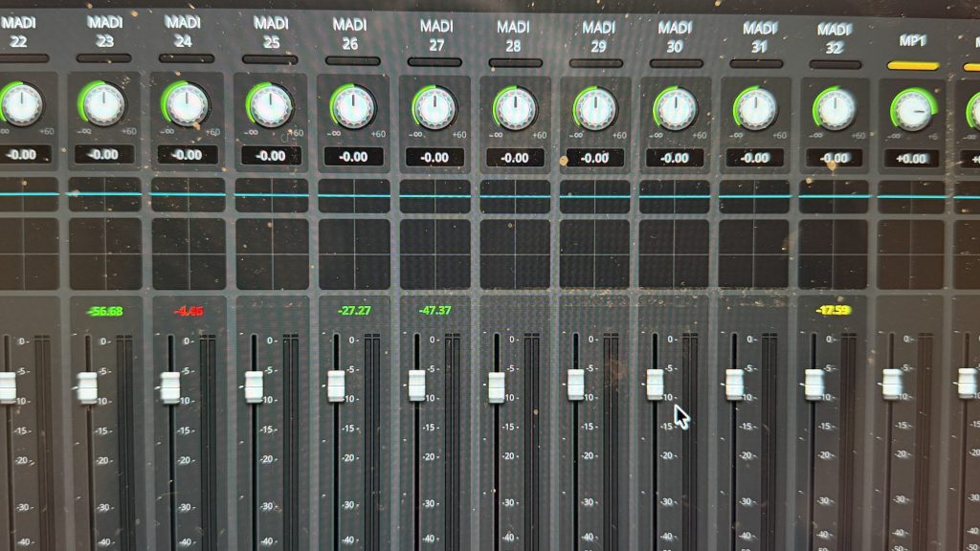The image size is (980, 551).
Task: Click the -27.27 peak level on MADI 26
Action: point(354,310)
